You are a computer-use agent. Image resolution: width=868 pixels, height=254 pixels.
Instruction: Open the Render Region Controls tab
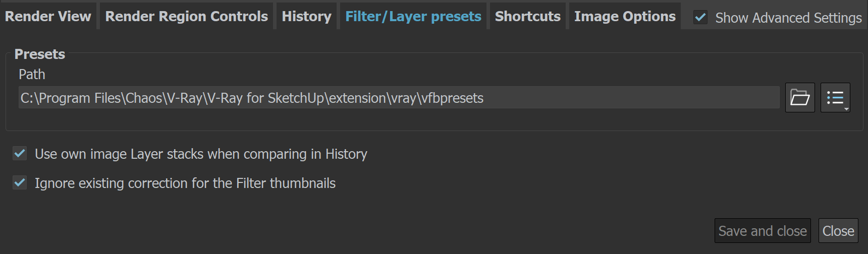[x=186, y=16]
